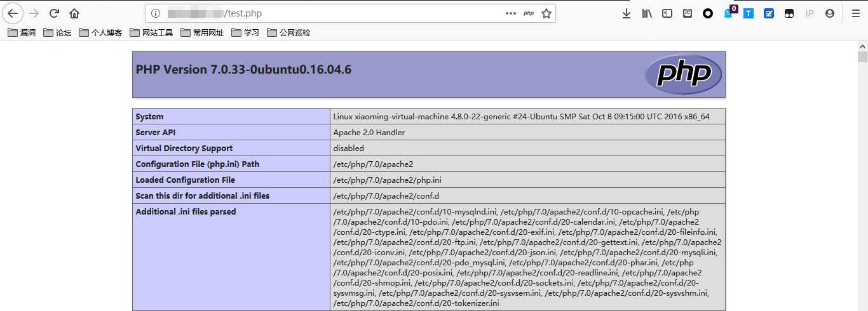
Task: Click the scrollbar up arrow
Action: (x=862, y=46)
